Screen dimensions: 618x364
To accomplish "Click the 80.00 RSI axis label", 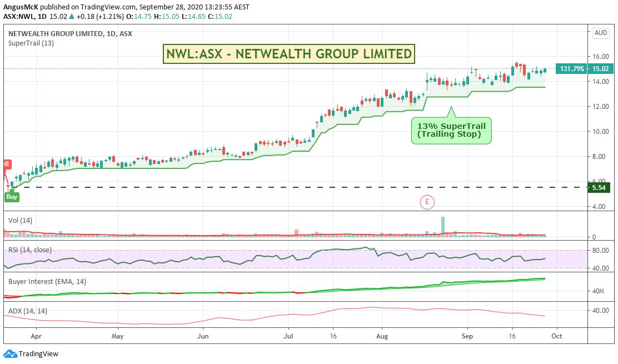I will pos(601,251).
